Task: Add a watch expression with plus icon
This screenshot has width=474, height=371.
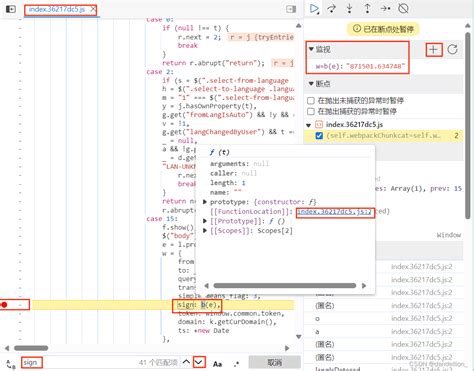Action: tap(433, 50)
